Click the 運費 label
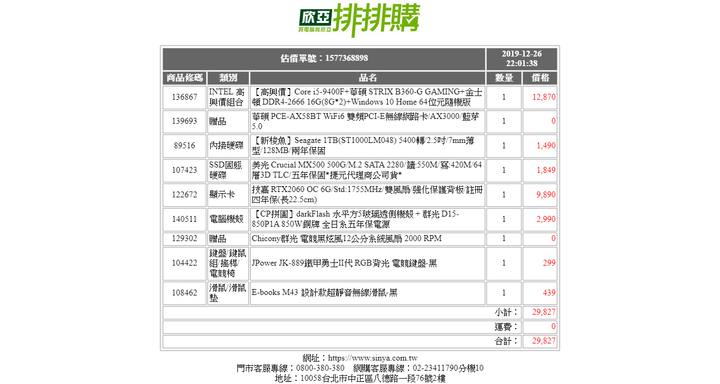720x384 pixels. click(x=506, y=327)
